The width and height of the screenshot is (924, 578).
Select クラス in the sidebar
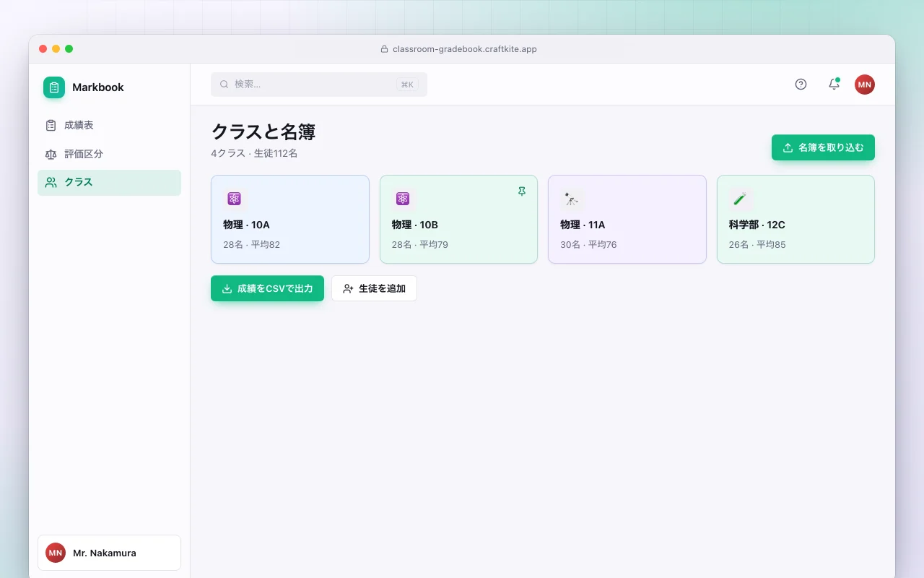[x=109, y=182]
